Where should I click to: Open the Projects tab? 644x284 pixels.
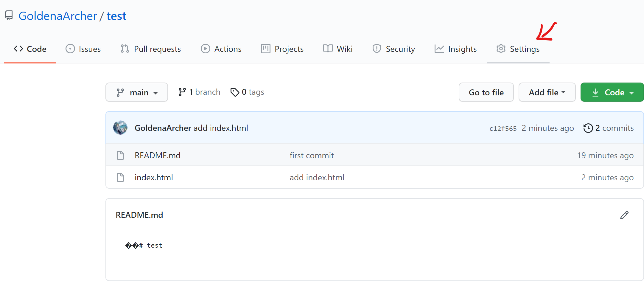coord(282,49)
